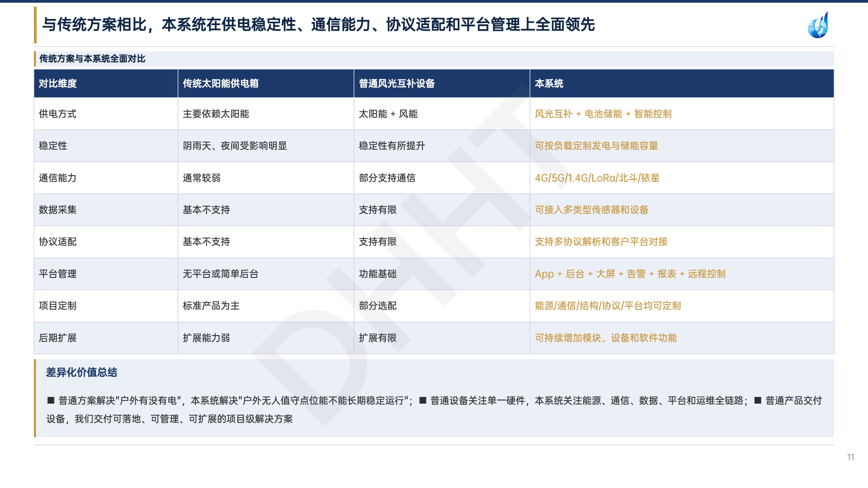Click the 传统方案与本系统全面对比 section title
Screen dimensions: 868x488
(x=92, y=59)
